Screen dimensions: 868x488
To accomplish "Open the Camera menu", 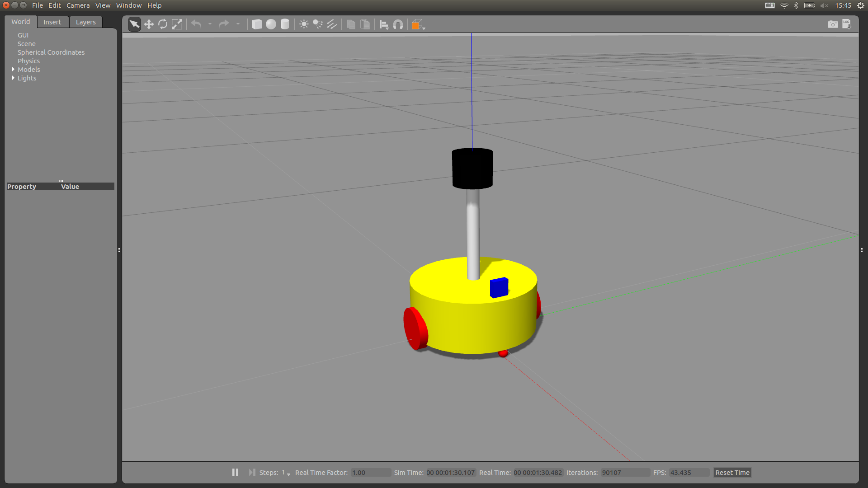I will point(78,5).
